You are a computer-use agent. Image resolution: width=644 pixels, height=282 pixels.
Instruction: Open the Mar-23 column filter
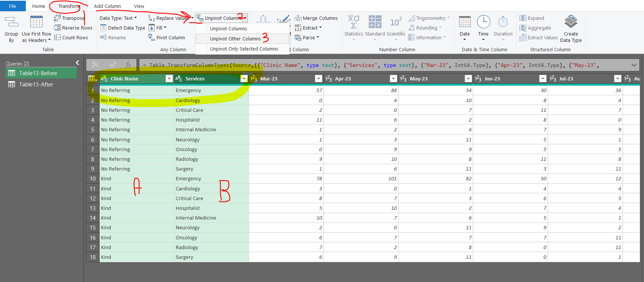[x=318, y=79]
